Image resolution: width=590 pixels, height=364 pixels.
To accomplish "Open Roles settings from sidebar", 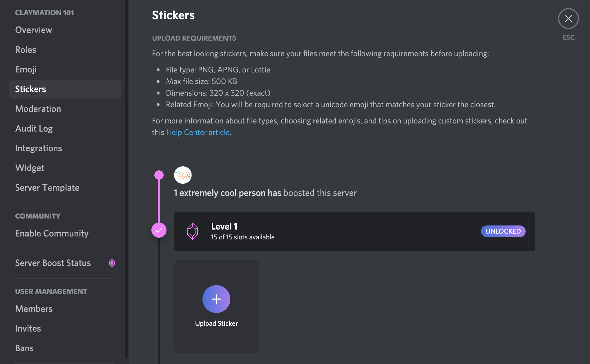I will tap(26, 49).
